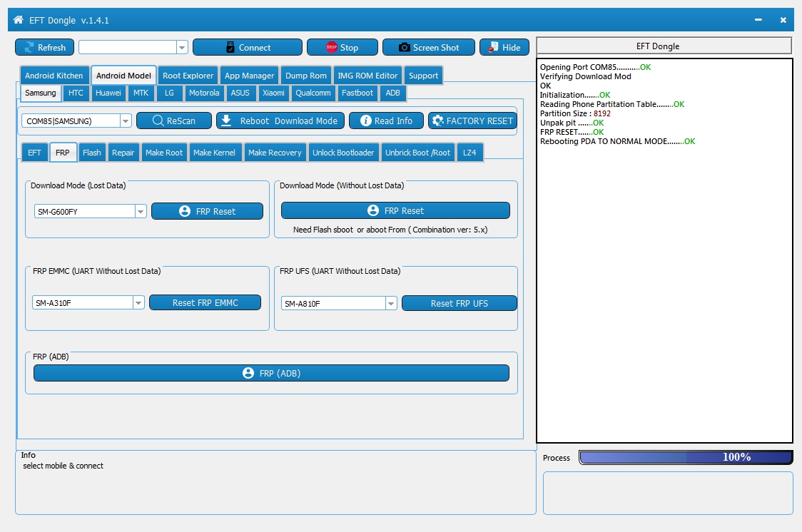
Task: Click the red stop sign icon
Action: [x=332, y=47]
